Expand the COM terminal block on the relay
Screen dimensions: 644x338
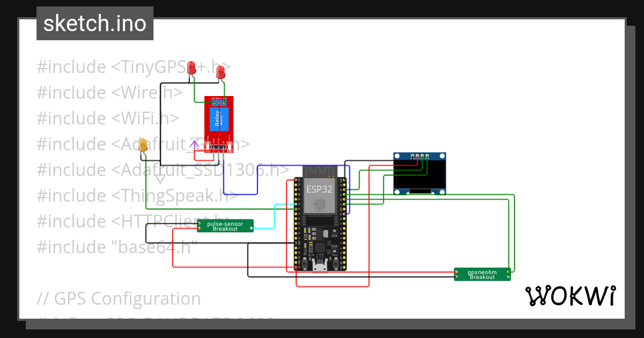click(219, 103)
